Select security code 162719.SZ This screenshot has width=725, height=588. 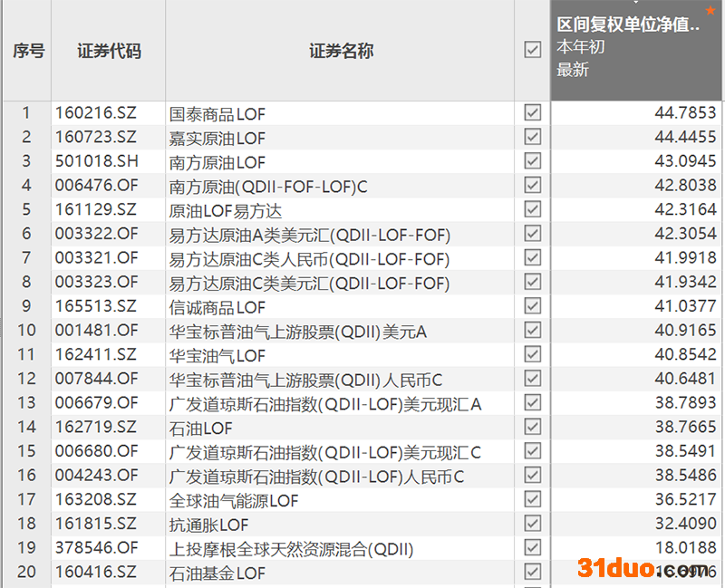pyautogui.click(x=96, y=427)
